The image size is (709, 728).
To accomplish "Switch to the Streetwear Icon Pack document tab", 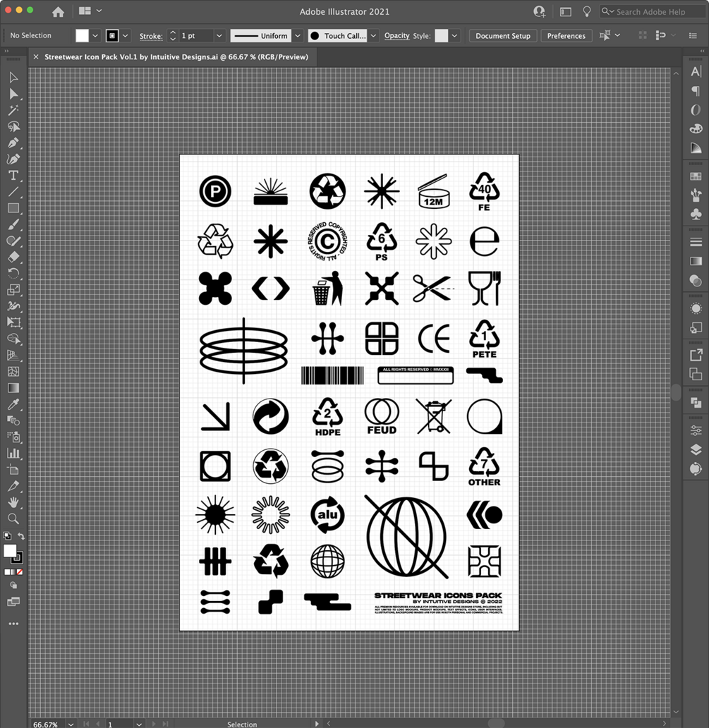I will 176,56.
